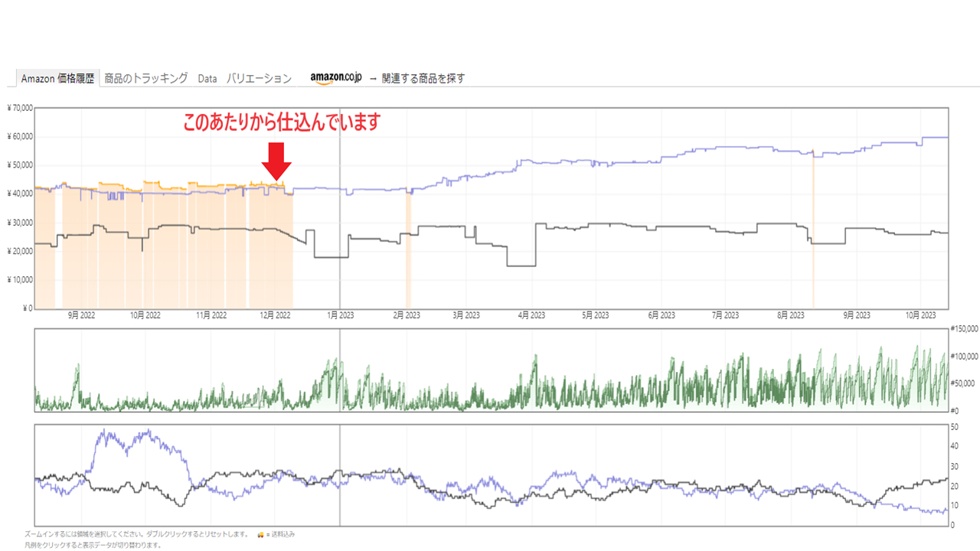Click the 7月 2023 date label

click(726, 315)
